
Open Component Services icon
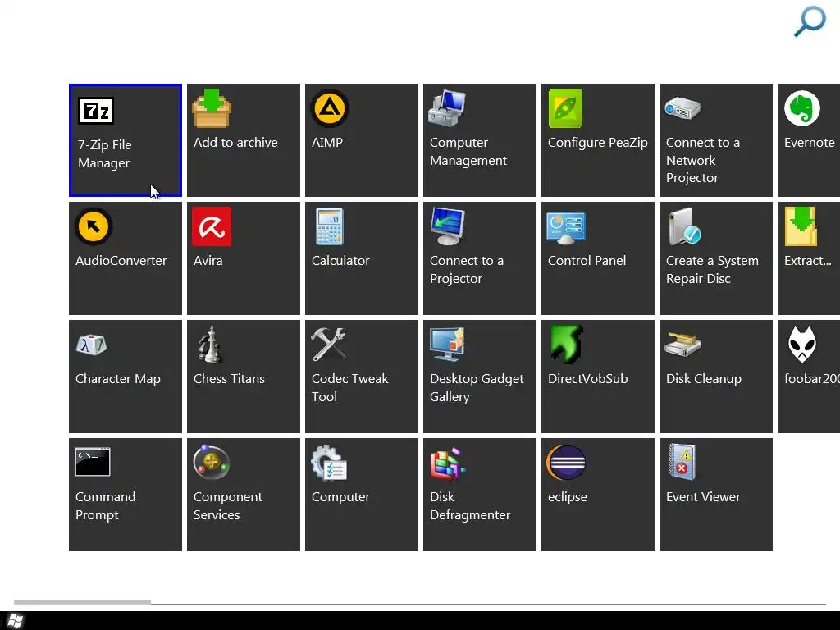212,463
